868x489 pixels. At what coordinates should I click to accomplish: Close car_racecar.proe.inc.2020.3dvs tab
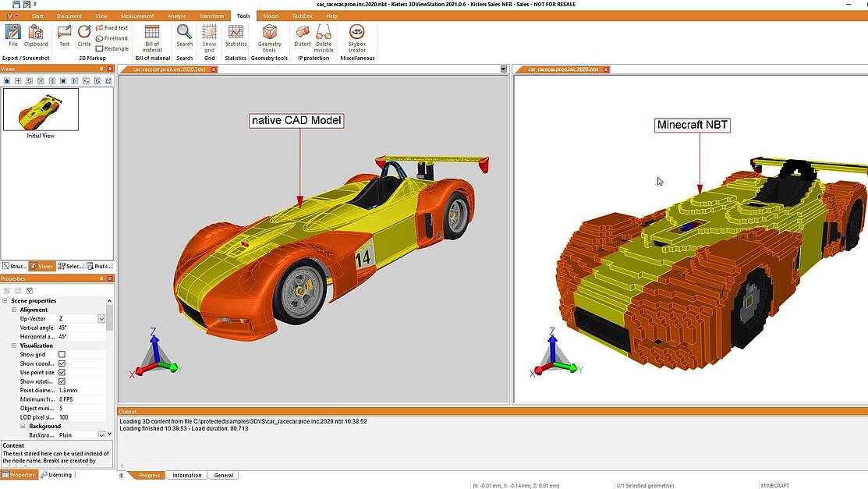coord(214,69)
